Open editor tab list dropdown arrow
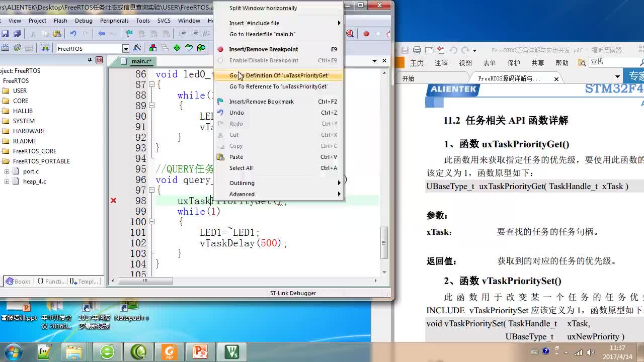Viewport: 644px width, 362px height. [x=375, y=61]
